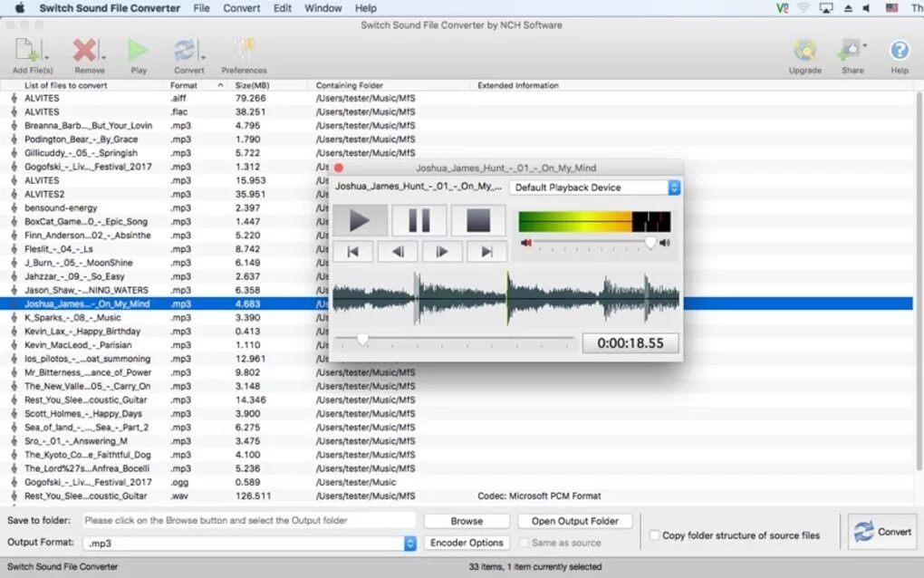Open the Default Playback Device dropdown
The height and width of the screenshot is (578, 924).
point(595,188)
